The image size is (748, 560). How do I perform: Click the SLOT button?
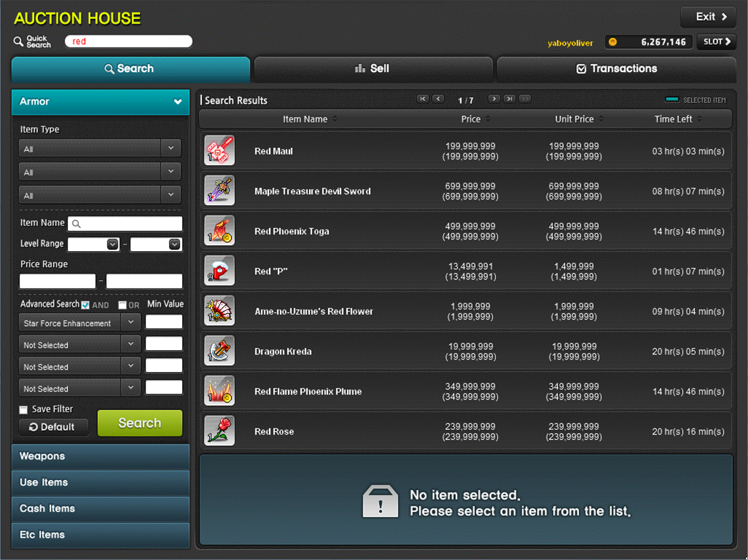tap(717, 42)
